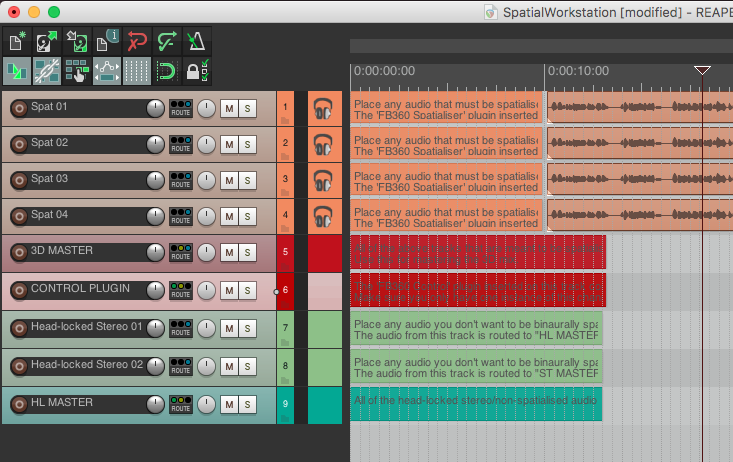Mute Head-locked Stereo 01 track
This screenshot has width=733, height=462.
(x=229, y=329)
